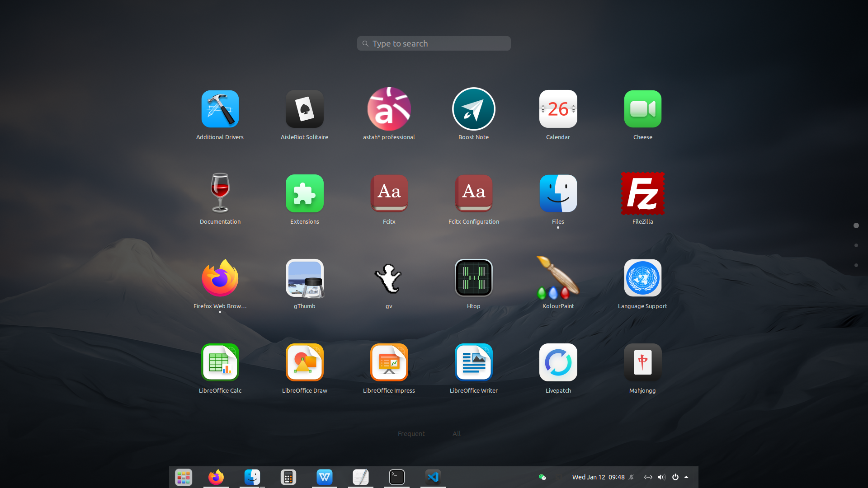Launch the Htop system monitor

click(473, 278)
